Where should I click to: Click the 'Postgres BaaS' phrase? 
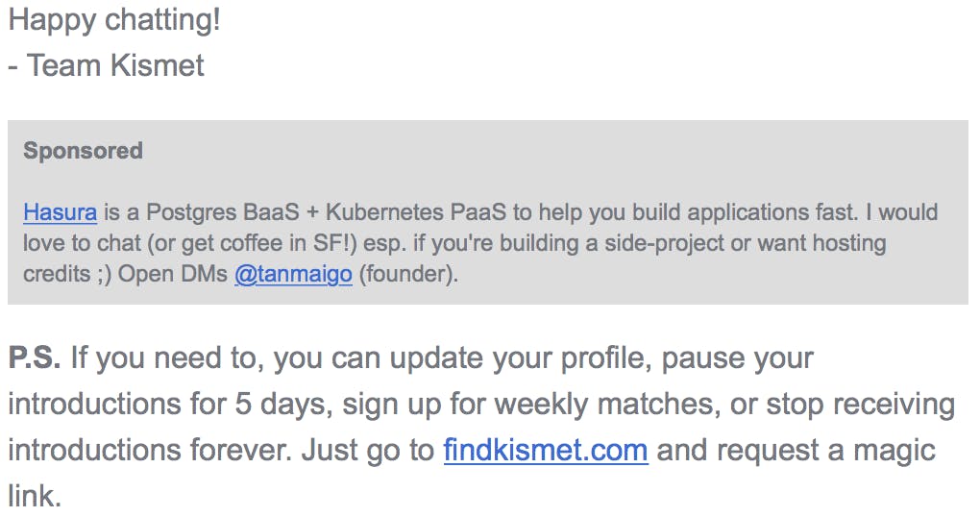coord(223,212)
